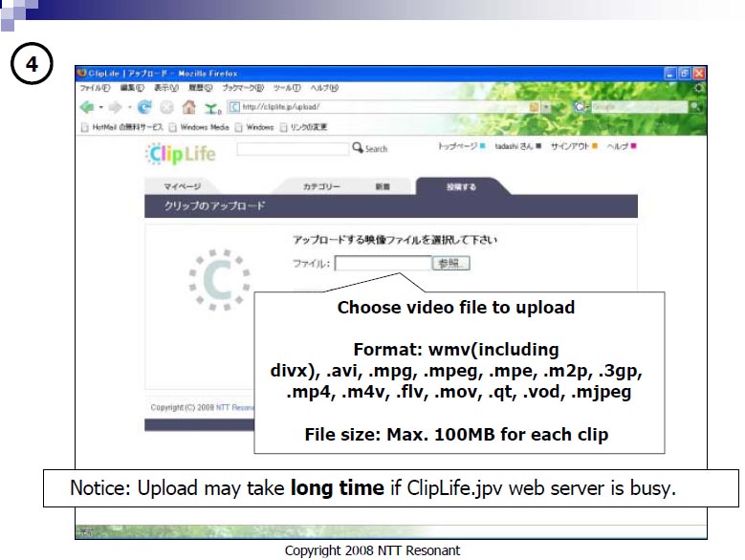The height and width of the screenshot is (560, 745).
Task: Click the Google search magnifier icon
Action: click(x=695, y=107)
